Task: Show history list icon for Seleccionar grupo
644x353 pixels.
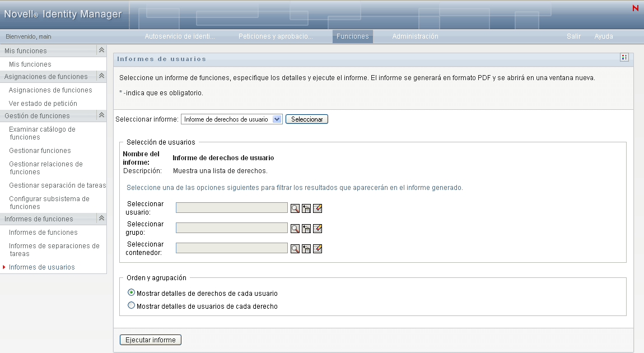Action: point(306,229)
